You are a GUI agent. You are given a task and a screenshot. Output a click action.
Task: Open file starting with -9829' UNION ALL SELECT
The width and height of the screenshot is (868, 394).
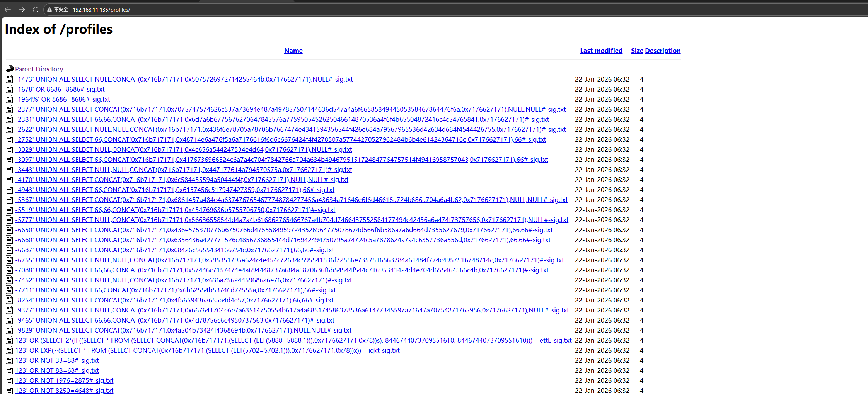coord(183,330)
